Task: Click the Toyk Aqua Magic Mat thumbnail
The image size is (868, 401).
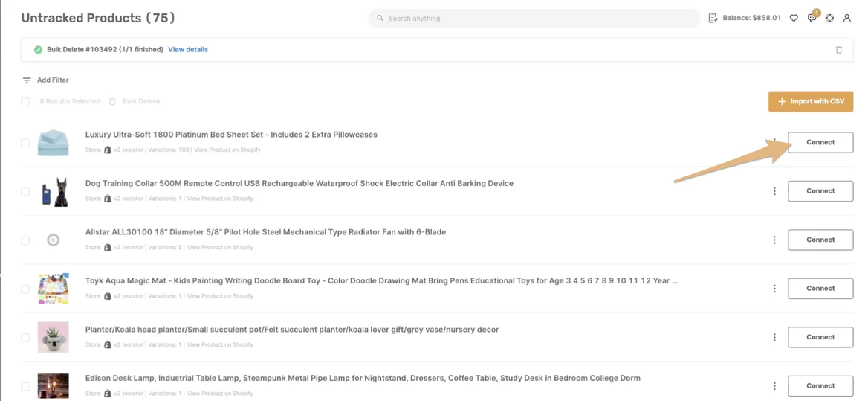Action: [x=54, y=289]
